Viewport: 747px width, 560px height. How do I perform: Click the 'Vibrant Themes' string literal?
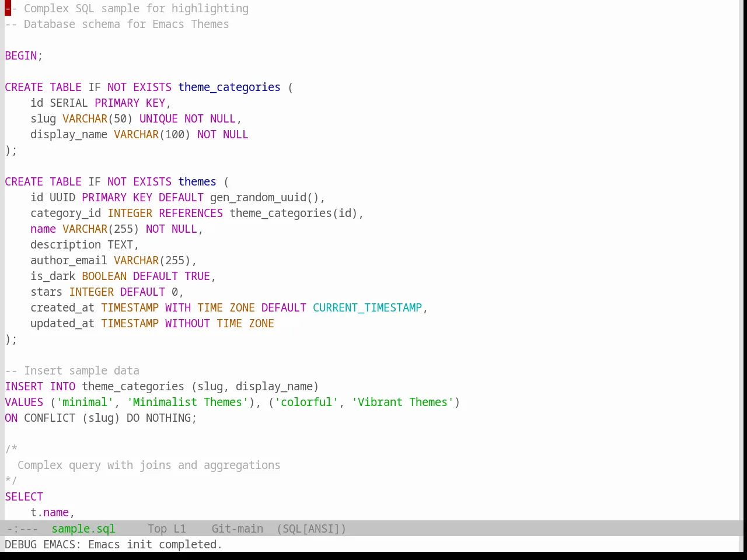click(x=403, y=402)
